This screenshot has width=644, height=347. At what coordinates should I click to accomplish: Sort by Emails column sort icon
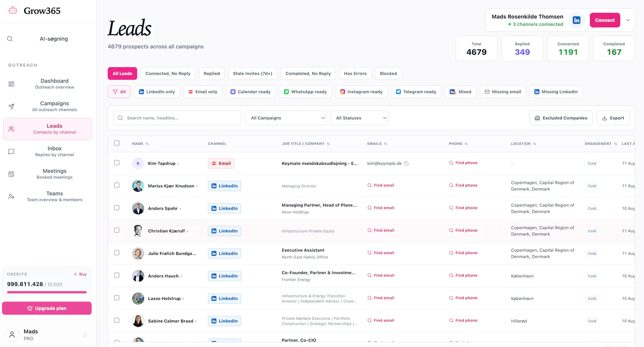tap(386, 144)
